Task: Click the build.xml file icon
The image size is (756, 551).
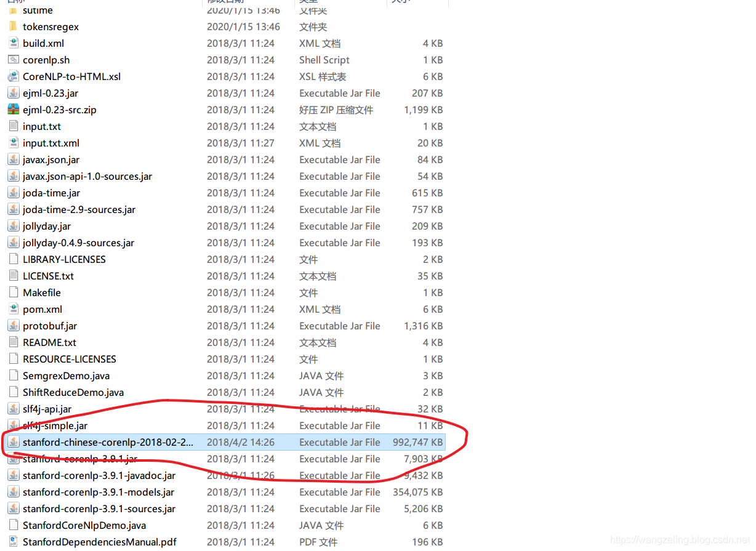Action: (x=13, y=43)
